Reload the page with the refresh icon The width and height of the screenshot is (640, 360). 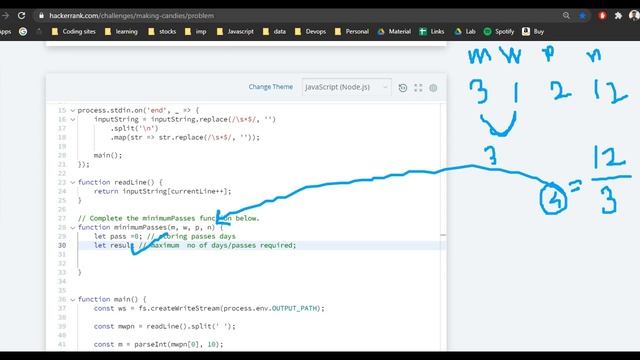pos(21,16)
